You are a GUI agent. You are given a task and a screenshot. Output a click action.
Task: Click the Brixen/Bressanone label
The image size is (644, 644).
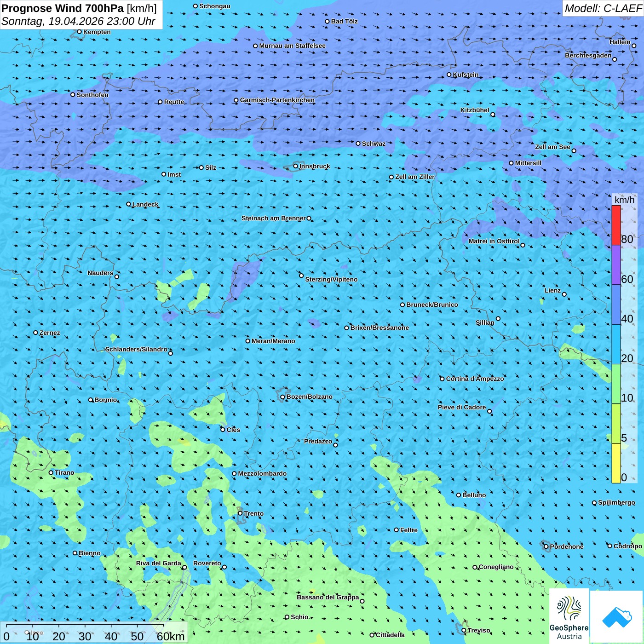pos(379,328)
